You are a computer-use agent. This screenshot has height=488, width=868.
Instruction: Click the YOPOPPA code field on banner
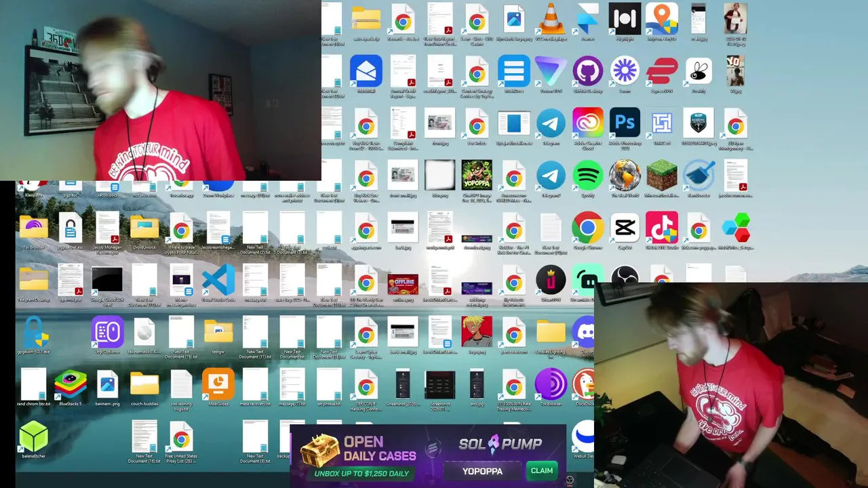pyautogui.click(x=483, y=470)
